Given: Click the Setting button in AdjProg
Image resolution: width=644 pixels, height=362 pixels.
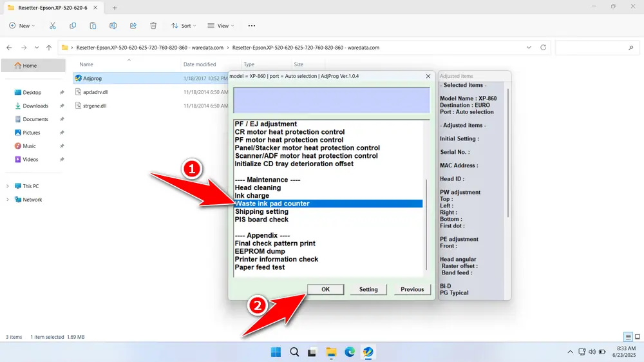Looking at the screenshot, I should [x=368, y=289].
